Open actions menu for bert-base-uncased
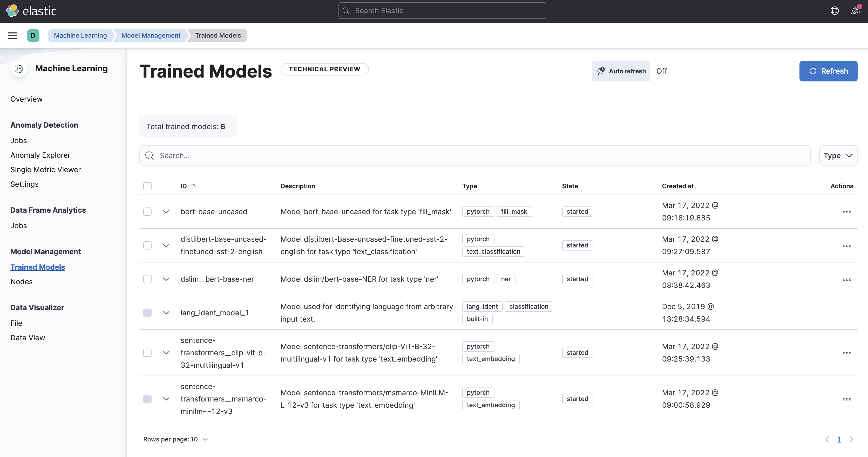This screenshot has height=457, width=868. tap(847, 212)
